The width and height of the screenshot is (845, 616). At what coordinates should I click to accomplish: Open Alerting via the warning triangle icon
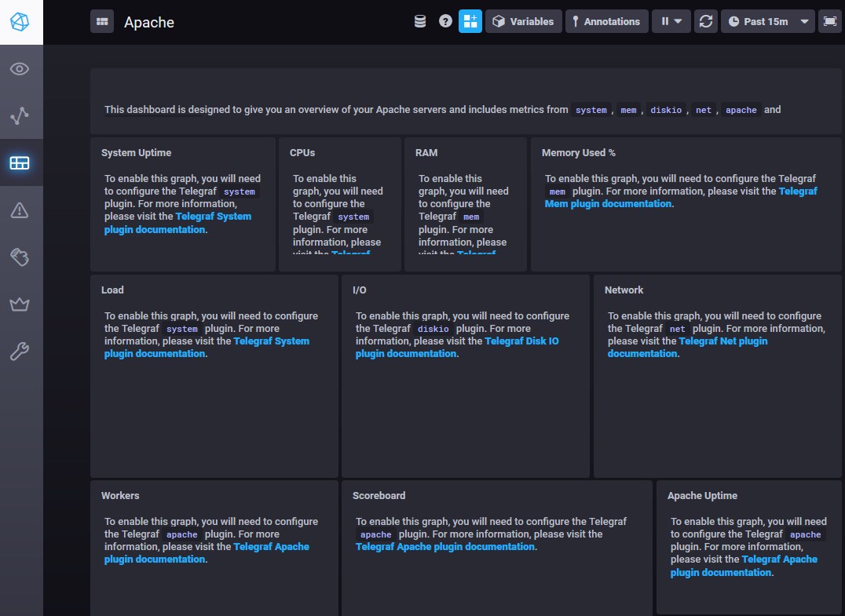point(20,210)
